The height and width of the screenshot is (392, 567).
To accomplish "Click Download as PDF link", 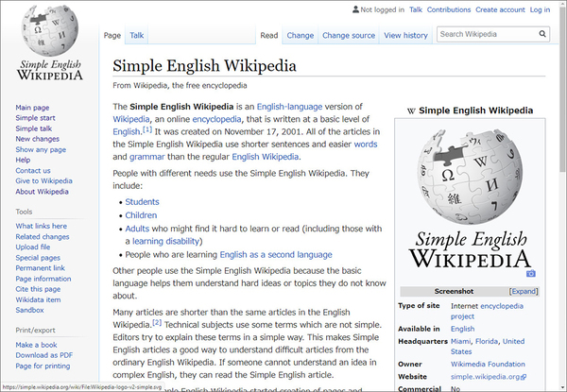I will pos(44,355).
